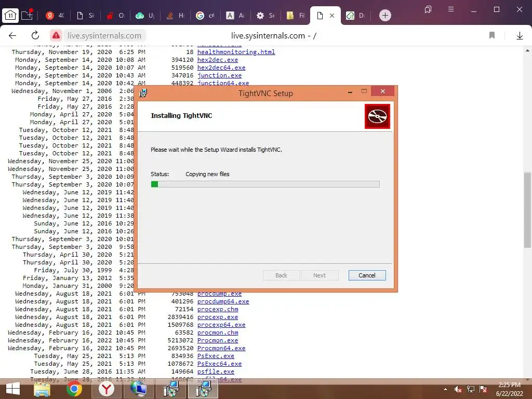Click the page vertical scrollbar thumb

pyautogui.click(x=527, y=210)
